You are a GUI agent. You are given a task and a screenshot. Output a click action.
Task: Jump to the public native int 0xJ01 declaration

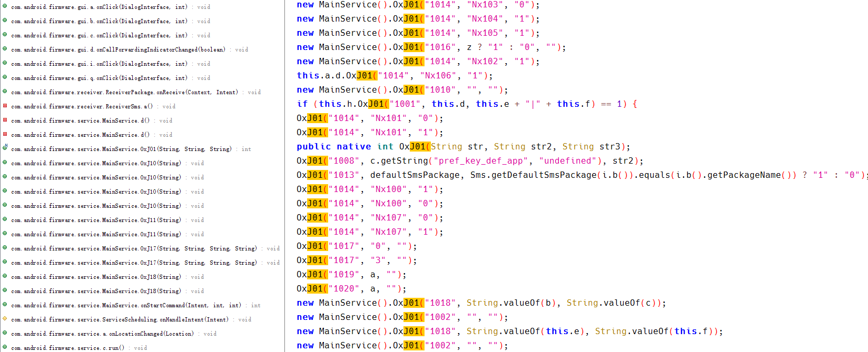coord(463,147)
